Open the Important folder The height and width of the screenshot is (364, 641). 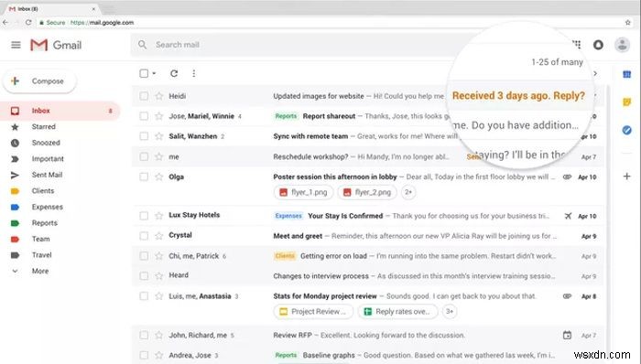point(48,159)
